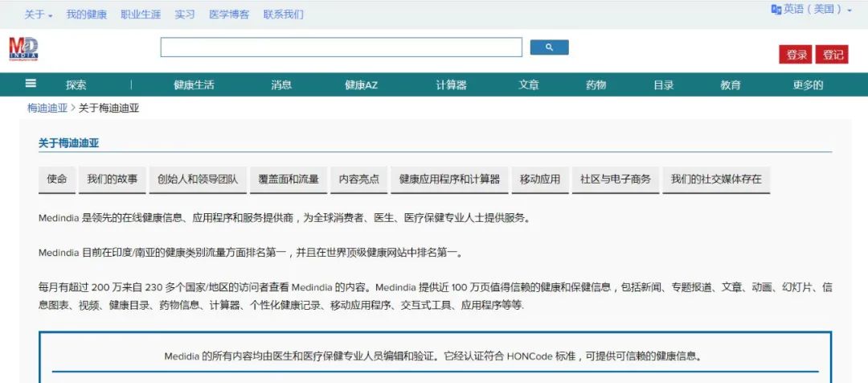Open 计算器 navigation item

pyautogui.click(x=451, y=85)
